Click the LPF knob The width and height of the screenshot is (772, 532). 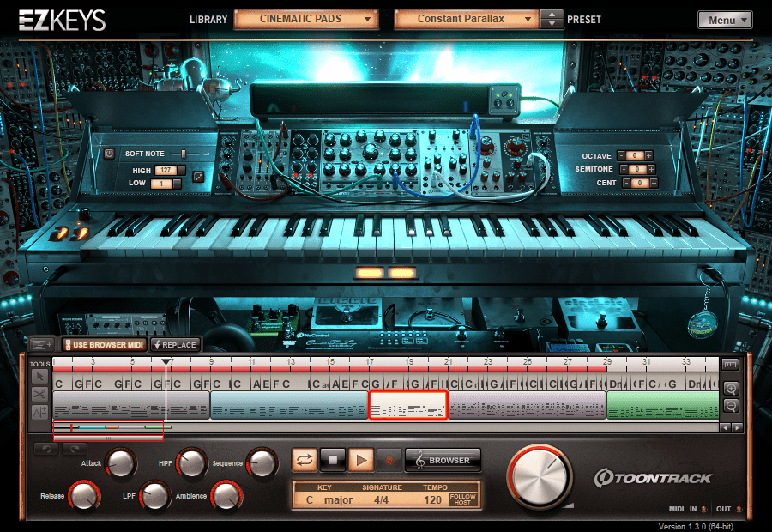(154, 496)
